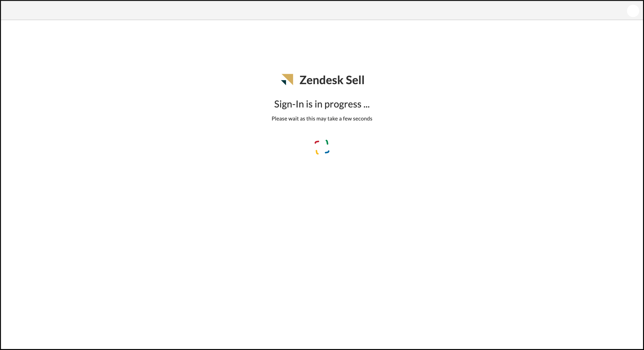The image size is (644, 350).
Task: Click "Please wait" in the subtitle text
Action: [x=285, y=119]
